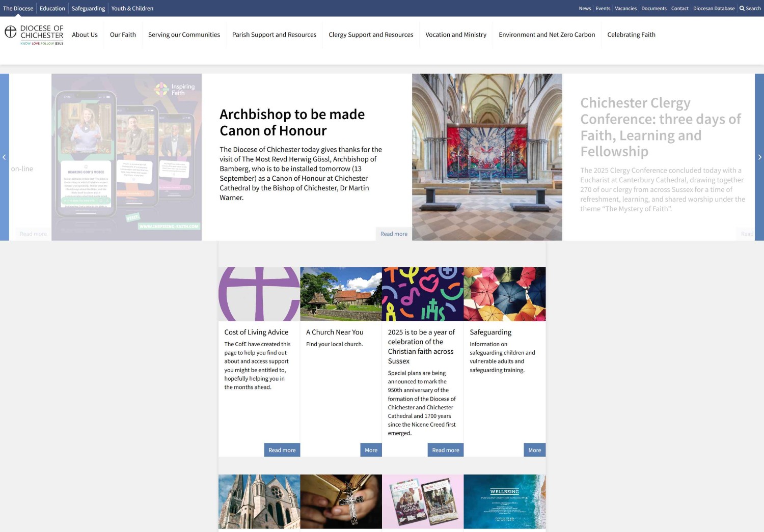This screenshot has height=532, width=764.
Task: Open the Diocesan Database link
Action: pyautogui.click(x=714, y=8)
